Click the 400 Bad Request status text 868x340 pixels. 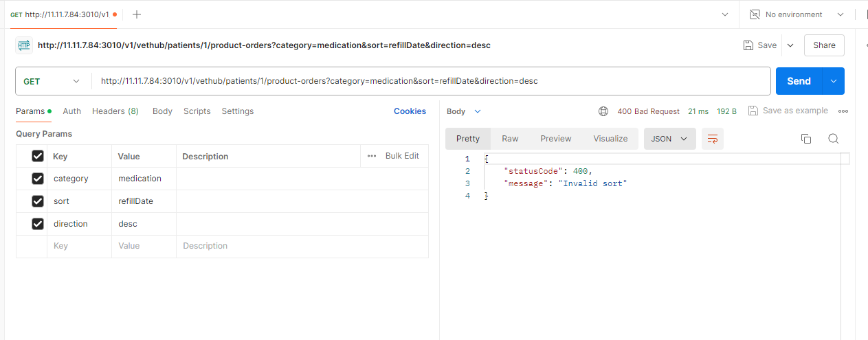648,111
